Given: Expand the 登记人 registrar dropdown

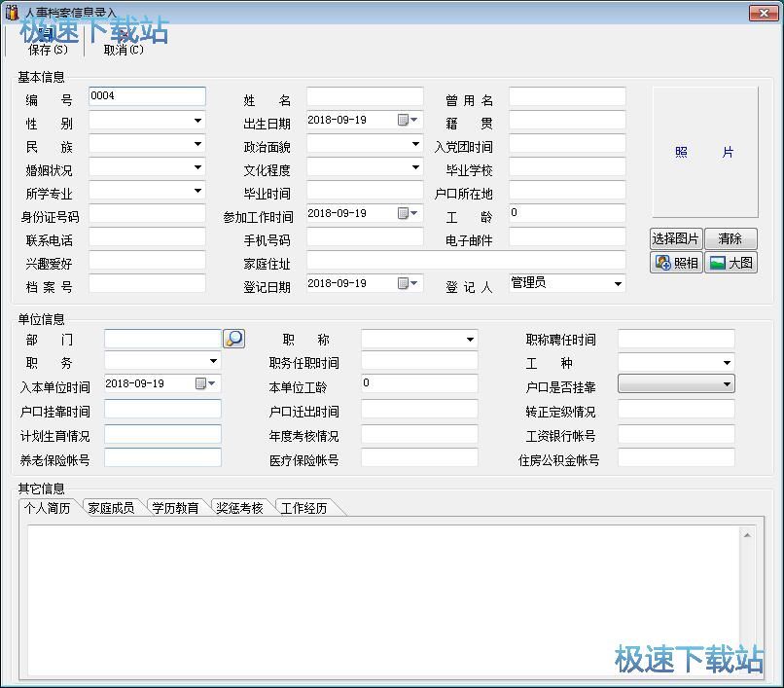Looking at the screenshot, I should point(616,282).
